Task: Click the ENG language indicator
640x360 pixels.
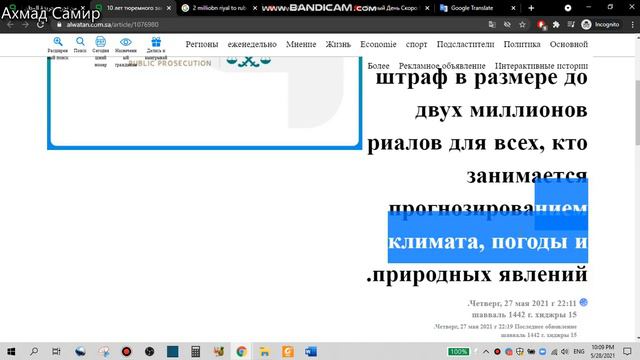Action: (579, 351)
